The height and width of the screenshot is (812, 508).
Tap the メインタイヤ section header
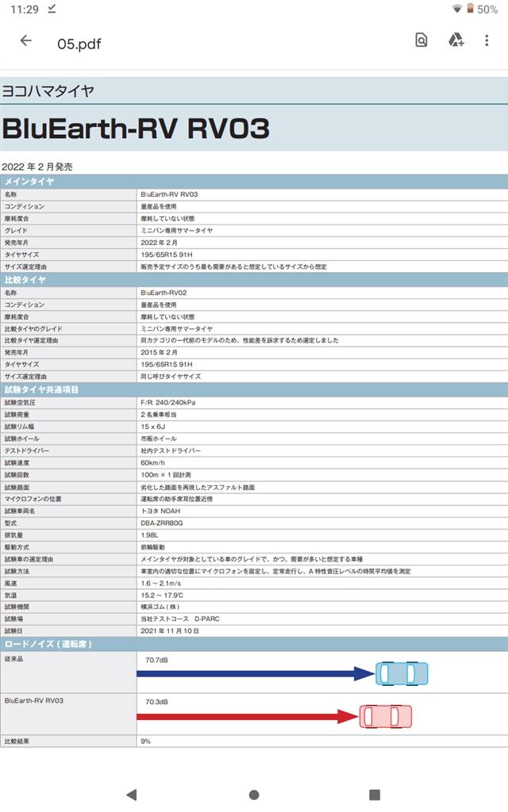(254, 182)
